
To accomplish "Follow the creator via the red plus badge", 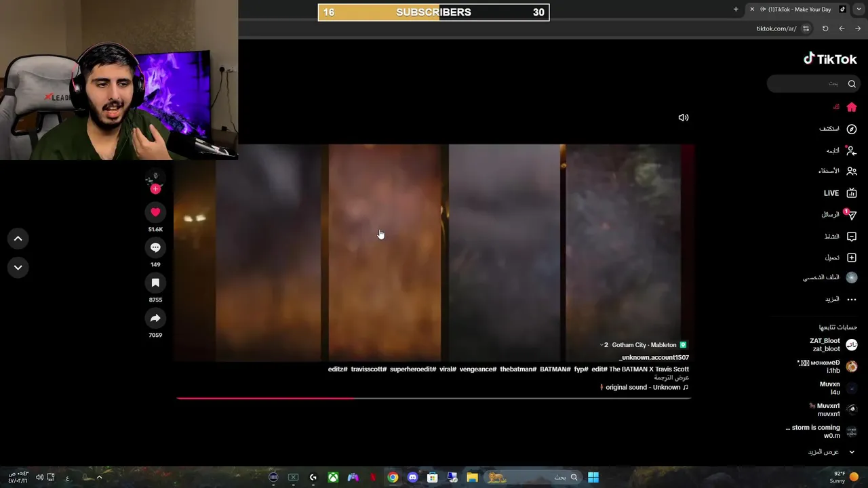I will [155, 189].
